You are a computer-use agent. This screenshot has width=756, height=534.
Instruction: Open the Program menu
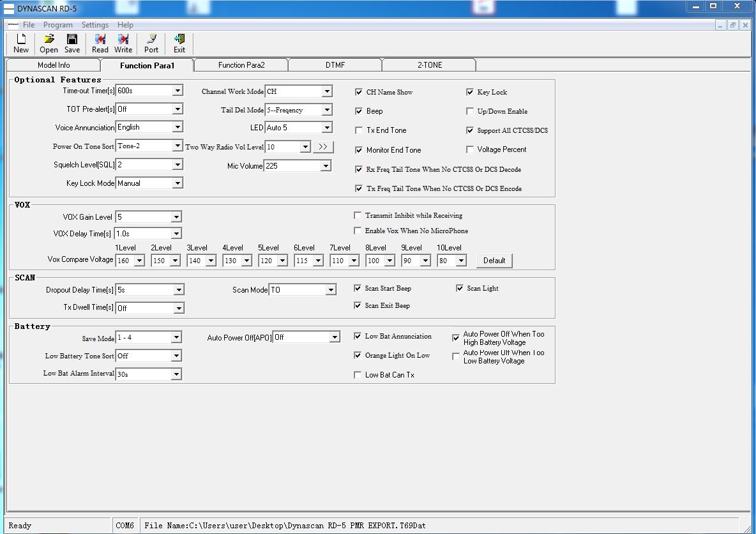(x=58, y=25)
